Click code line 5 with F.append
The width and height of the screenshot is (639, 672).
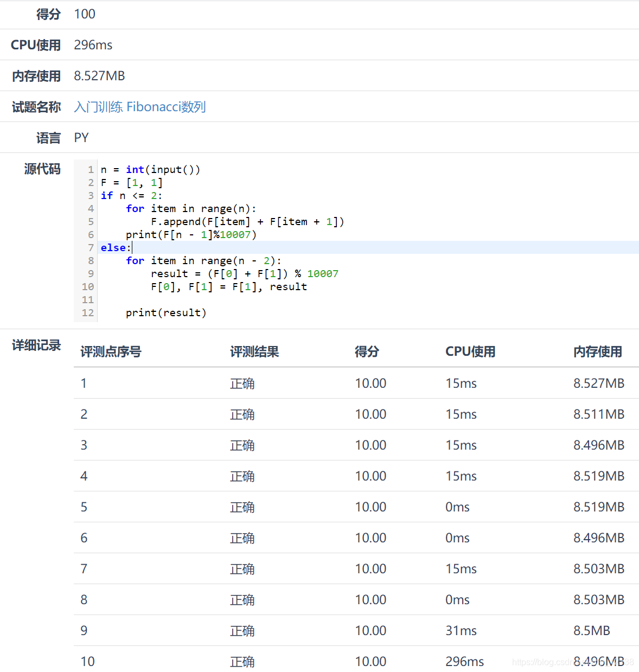(x=247, y=222)
